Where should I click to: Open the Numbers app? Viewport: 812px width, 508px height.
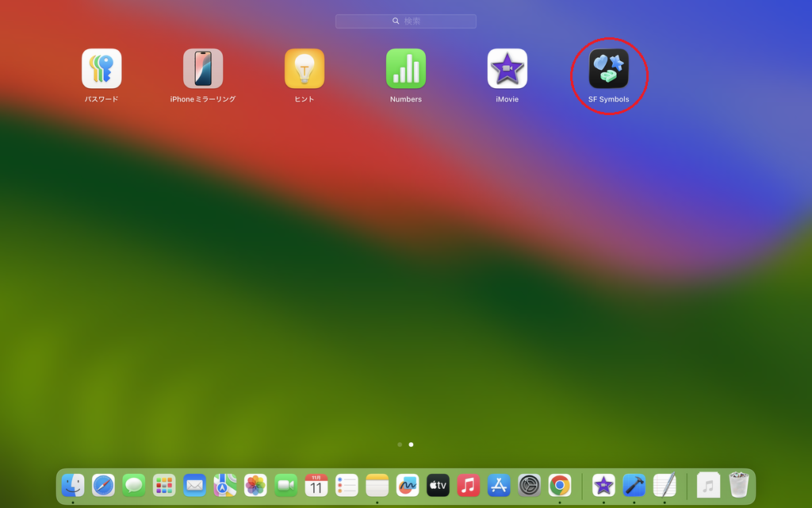coord(405,69)
